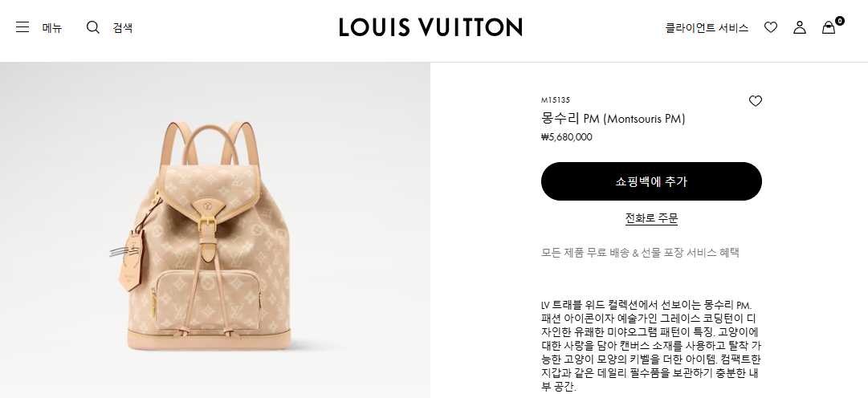Click the 전화로 주문 link

[x=651, y=218]
